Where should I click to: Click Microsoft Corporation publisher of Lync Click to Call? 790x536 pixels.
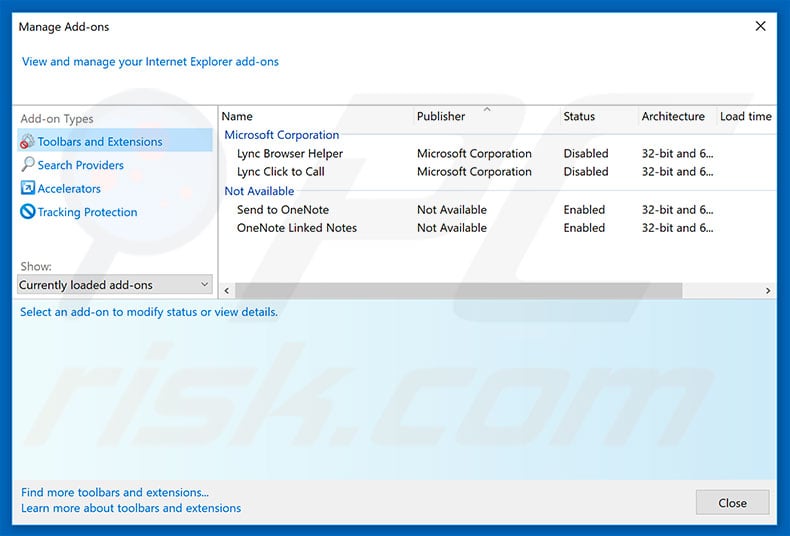474,171
